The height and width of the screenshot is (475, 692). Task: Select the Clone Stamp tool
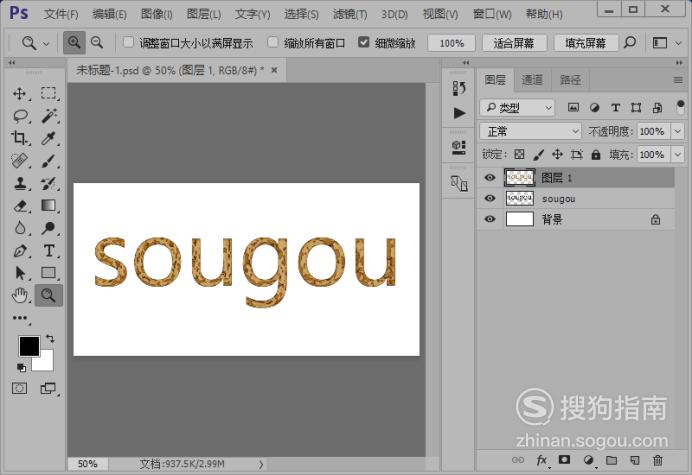coord(19,183)
